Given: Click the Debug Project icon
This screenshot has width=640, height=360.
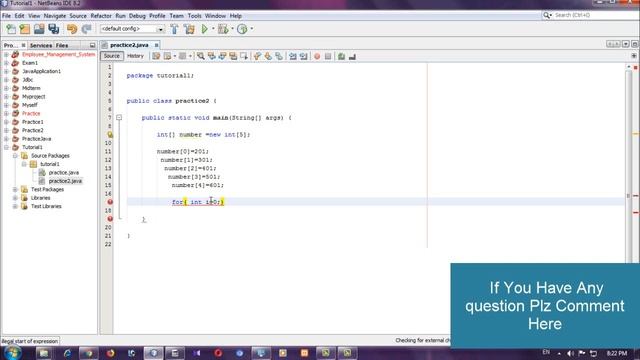Looking at the screenshot, I should (x=223, y=29).
